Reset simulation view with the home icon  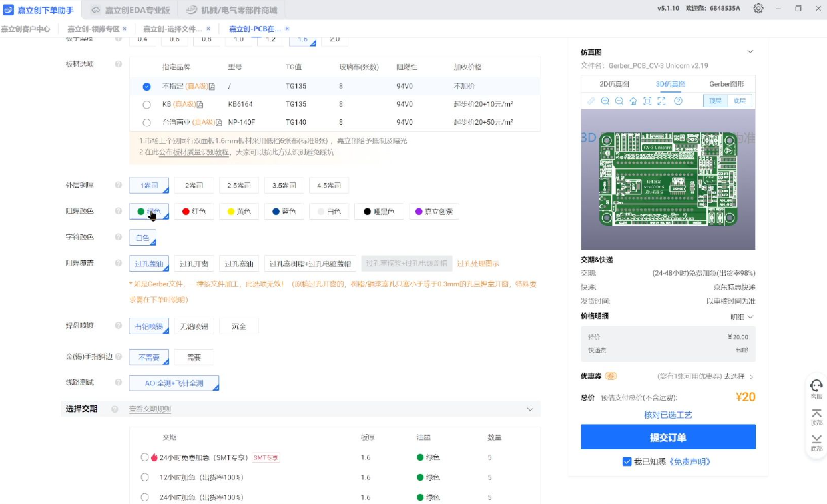pyautogui.click(x=633, y=101)
